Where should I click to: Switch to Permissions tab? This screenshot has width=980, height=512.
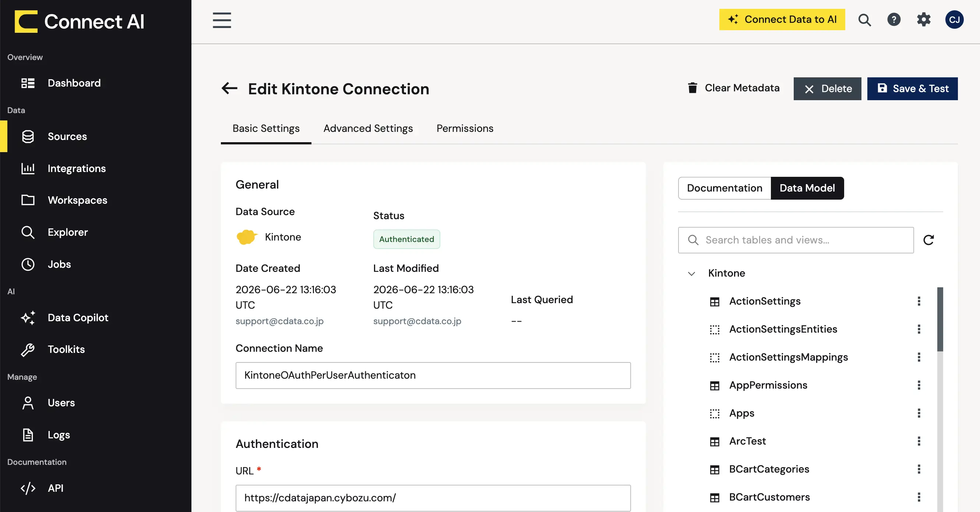pos(465,129)
